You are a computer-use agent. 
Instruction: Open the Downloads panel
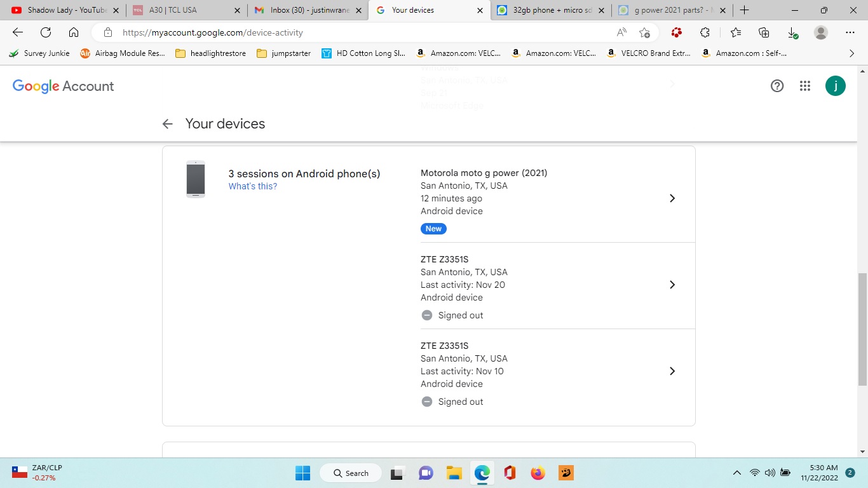(x=792, y=32)
